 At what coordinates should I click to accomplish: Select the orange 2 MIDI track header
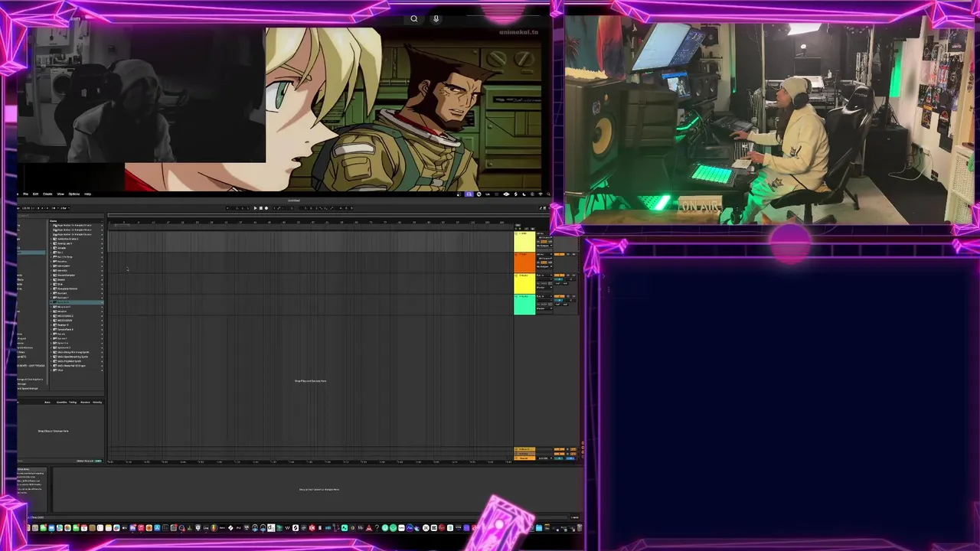[x=524, y=262]
